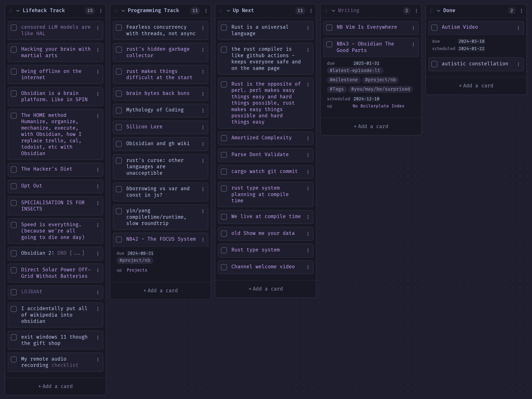Add a card to the Done lane
The image size is (532, 399).
[x=476, y=86]
